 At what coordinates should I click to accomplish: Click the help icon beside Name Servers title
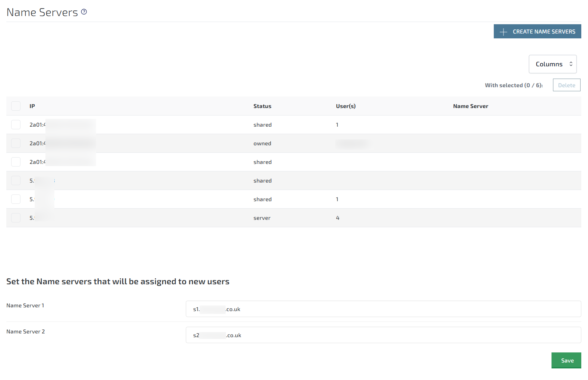(x=84, y=12)
